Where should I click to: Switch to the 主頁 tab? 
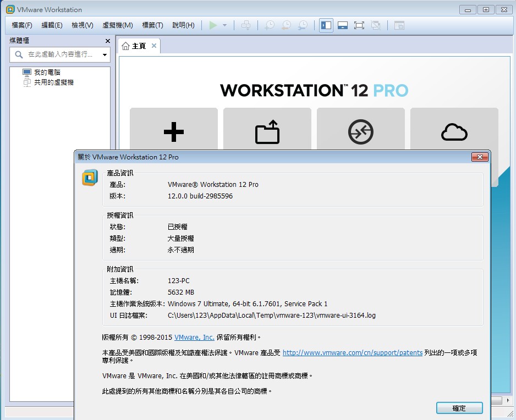coord(139,46)
